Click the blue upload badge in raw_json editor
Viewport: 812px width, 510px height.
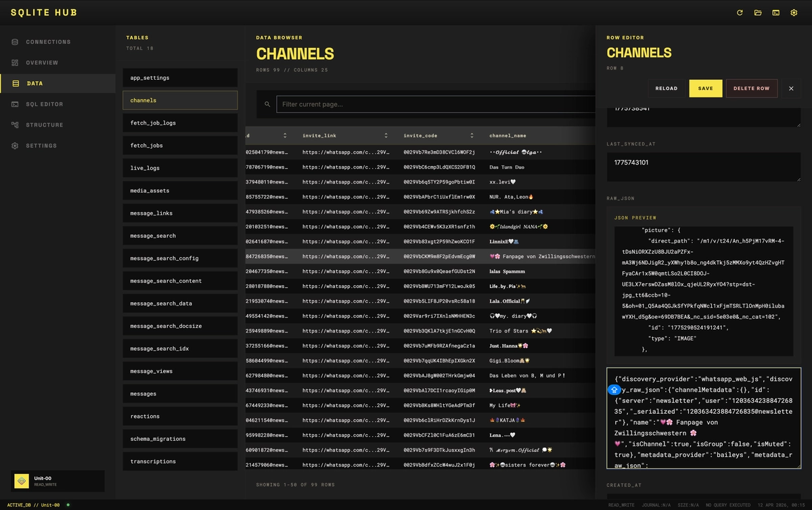click(x=614, y=389)
